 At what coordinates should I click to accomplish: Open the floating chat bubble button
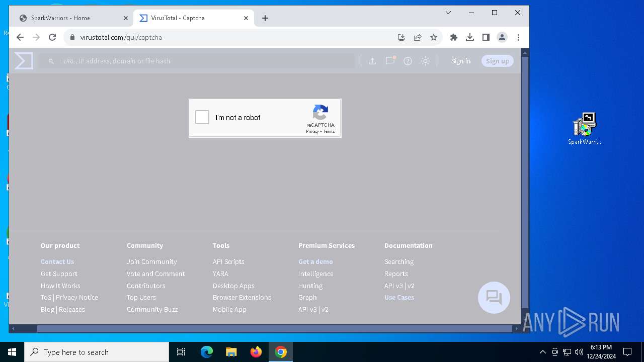[x=494, y=298]
